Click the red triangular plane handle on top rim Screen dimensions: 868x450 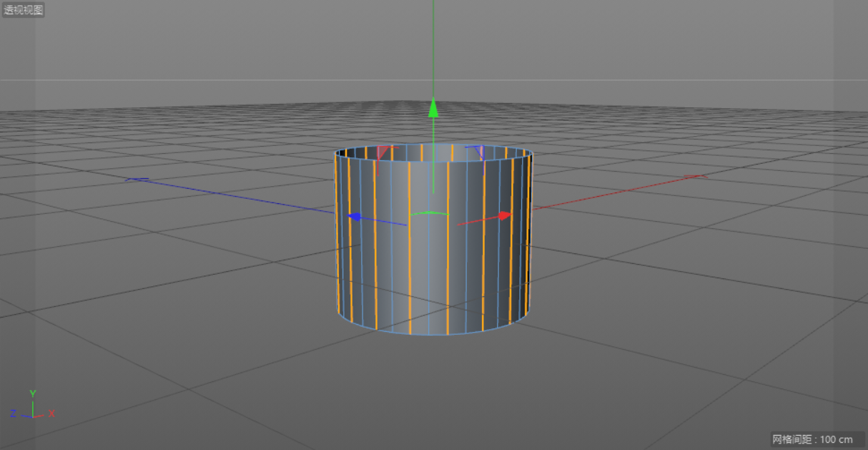(383, 152)
